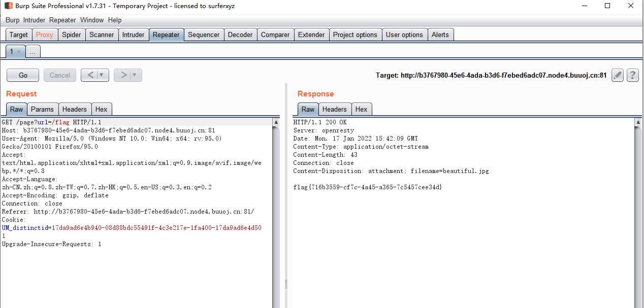Click the Content-Length: 43 header
This screenshot has width=644, height=308.
pyautogui.click(x=326, y=155)
